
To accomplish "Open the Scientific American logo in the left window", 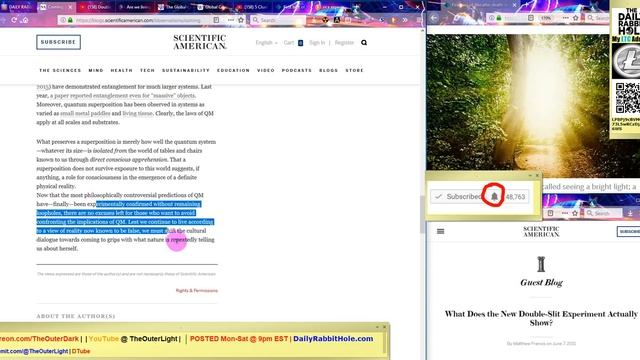I will pos(200,42).
